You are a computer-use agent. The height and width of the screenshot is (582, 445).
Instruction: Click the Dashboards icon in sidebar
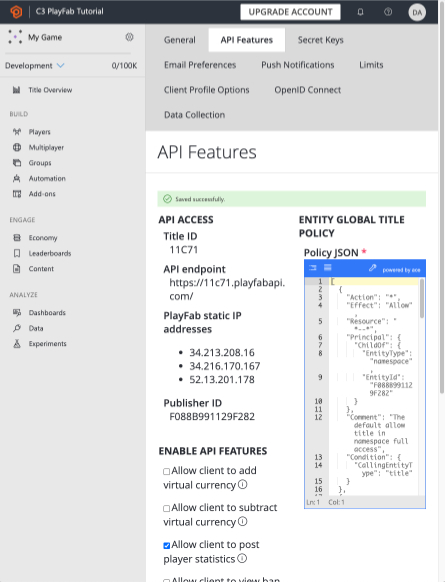click(x=17, y=313)
